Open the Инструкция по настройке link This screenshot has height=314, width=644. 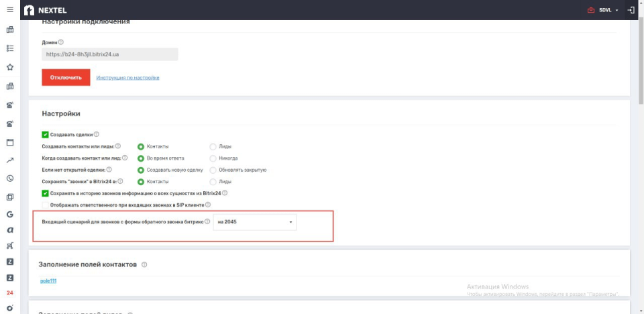click(127, 78)
